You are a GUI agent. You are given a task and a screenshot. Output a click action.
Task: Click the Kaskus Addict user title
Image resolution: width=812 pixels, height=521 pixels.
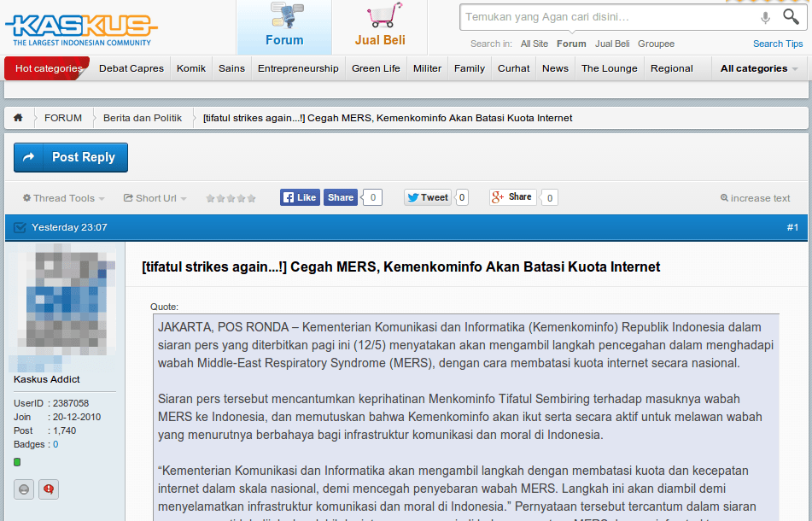point(47,379)
